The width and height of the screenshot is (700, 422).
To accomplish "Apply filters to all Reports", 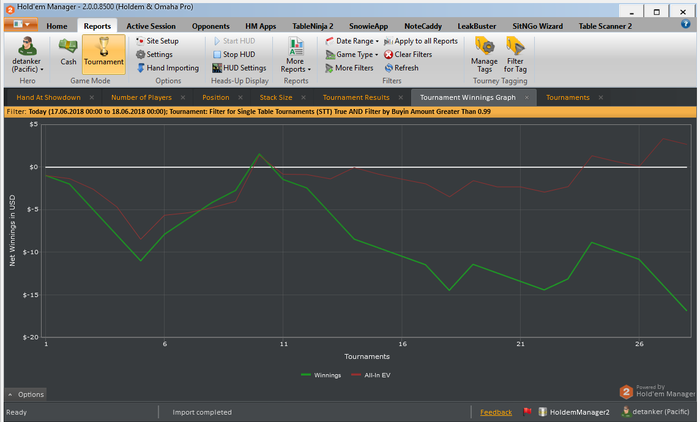I will click(421, 41).
